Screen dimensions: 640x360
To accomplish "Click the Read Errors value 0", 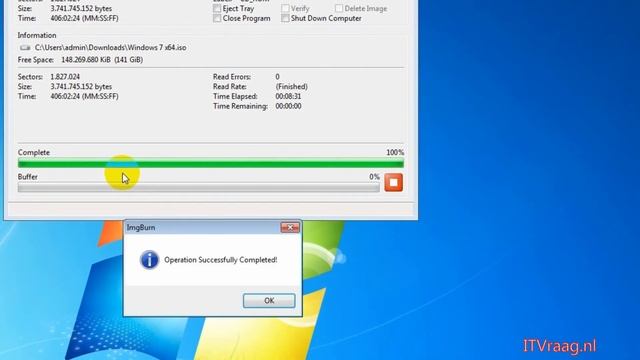I will click(278, 77).
